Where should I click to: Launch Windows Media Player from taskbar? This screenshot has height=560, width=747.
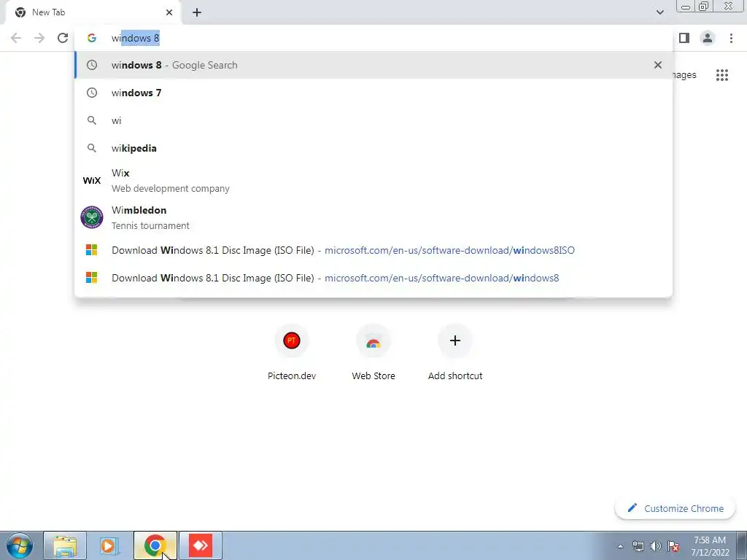(x=108, y=545)
